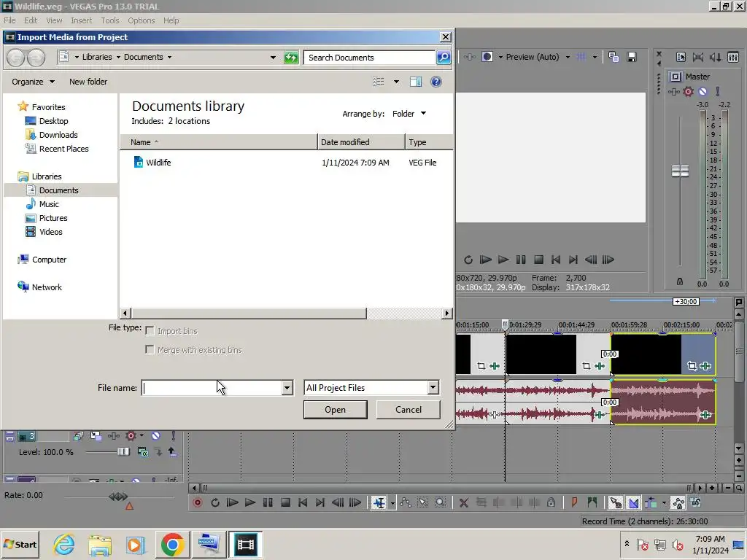Open the All Project Files type dropdown
This screenshot has width=747, height=560.
433,388
